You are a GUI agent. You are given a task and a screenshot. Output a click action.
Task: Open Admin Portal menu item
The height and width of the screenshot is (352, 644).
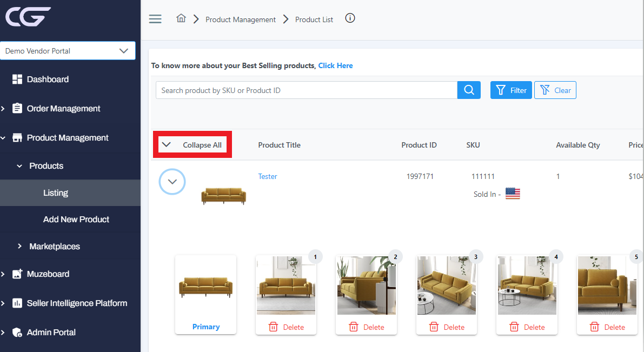(51, 333)
